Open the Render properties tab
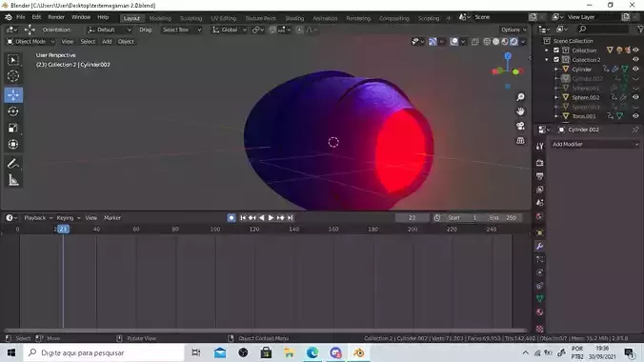This screenshot has width=644, height=362. [539, 163]
